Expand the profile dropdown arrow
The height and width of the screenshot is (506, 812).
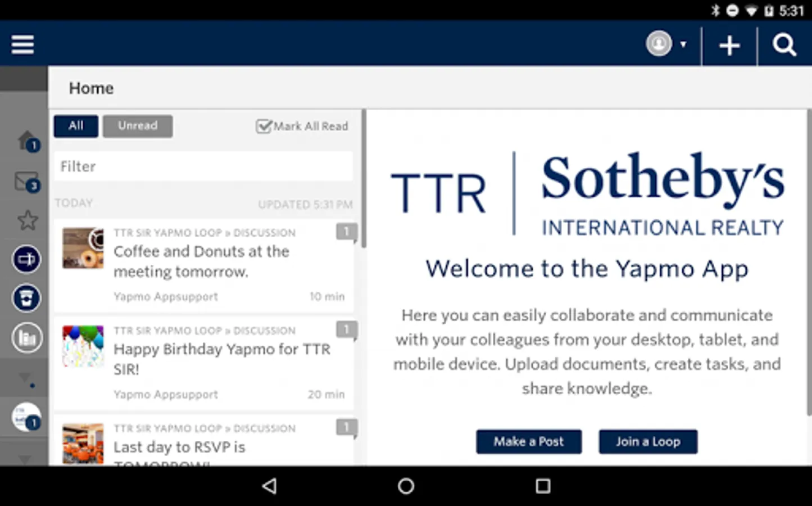click(x=683, y=44)
